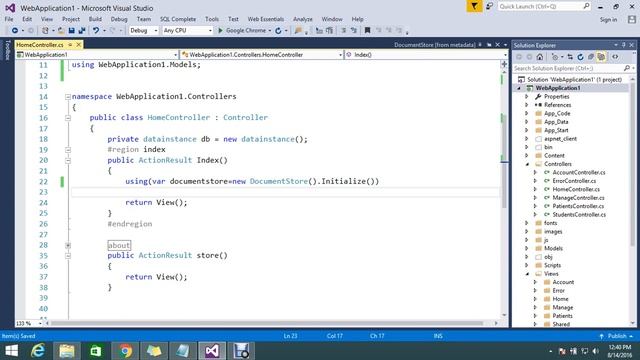Screen dimensions: 640x360
Task: Select the Shared folder under Views
Action: pyautogui.click(x=561, y=324)
